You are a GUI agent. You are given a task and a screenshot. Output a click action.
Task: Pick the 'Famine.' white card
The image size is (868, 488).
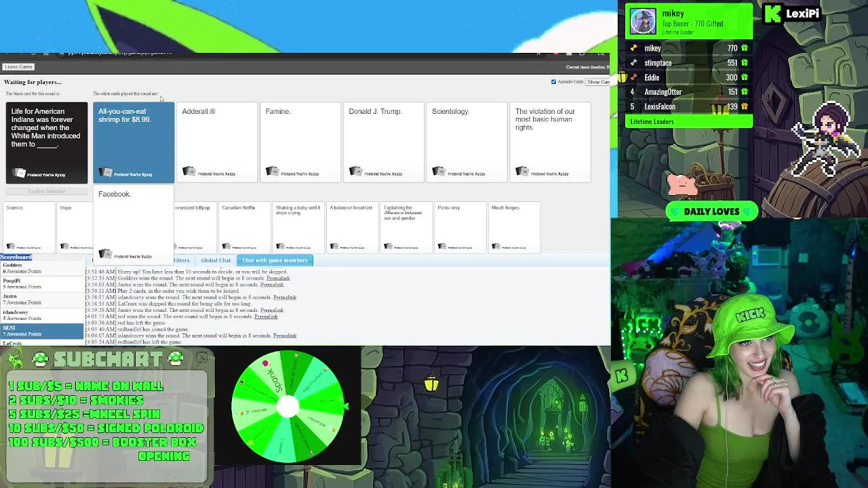point(300,142)
